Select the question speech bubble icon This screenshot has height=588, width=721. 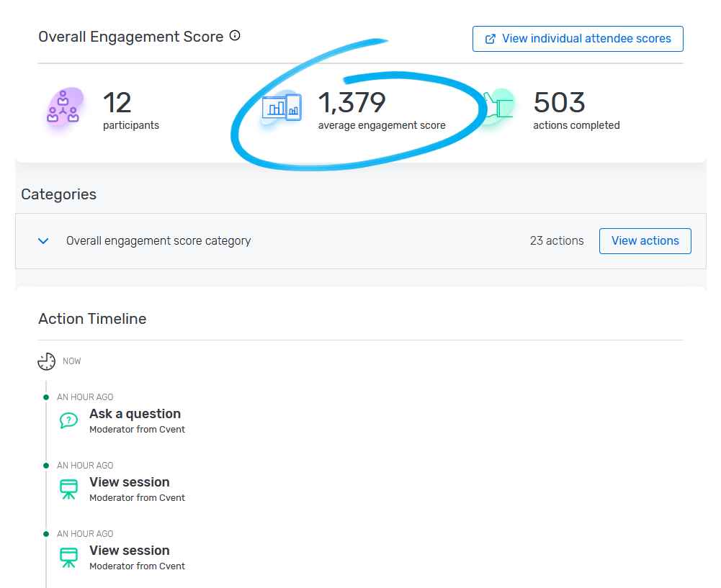tap(68, 420)
